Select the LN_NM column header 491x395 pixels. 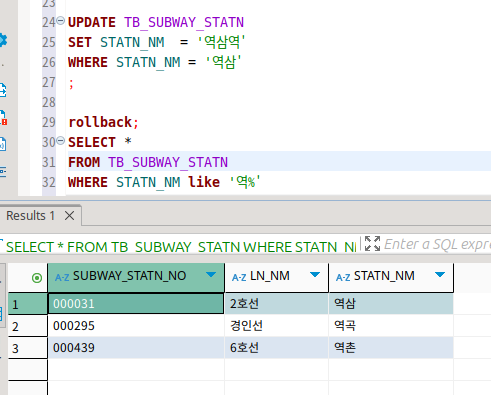point(277,277)
